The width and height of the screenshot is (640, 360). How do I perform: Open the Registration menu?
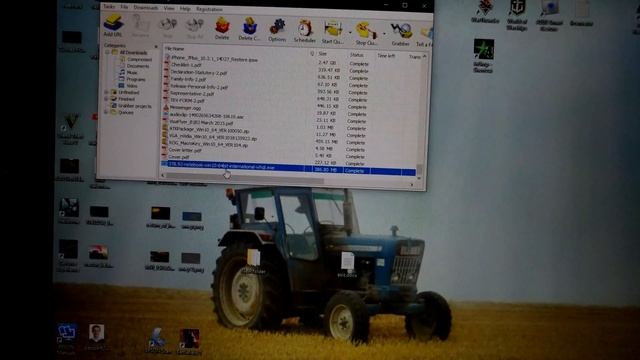[209, 9]
